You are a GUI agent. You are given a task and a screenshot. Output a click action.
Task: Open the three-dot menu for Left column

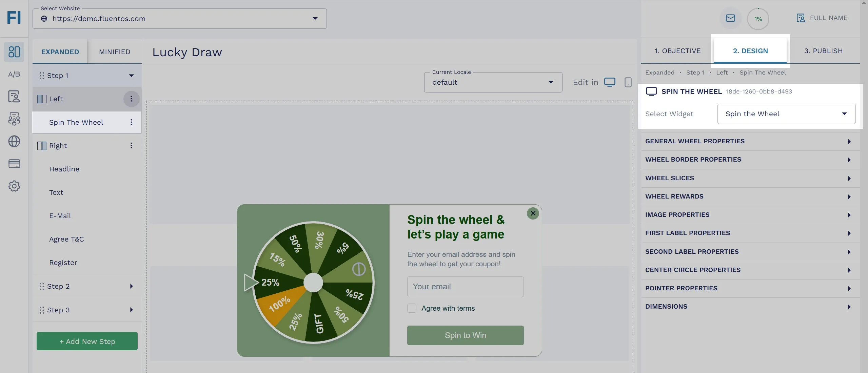(131, 99)
